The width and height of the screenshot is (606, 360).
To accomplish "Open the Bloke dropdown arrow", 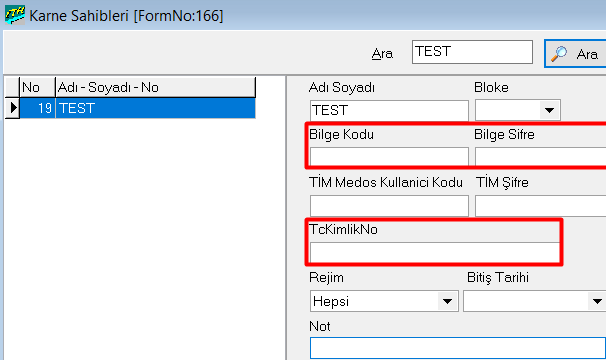I will [549, 110].
